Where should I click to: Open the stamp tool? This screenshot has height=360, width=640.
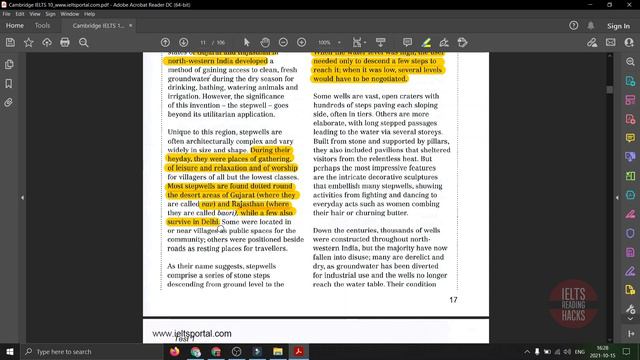pyautogui.click(x=462, y=42)
